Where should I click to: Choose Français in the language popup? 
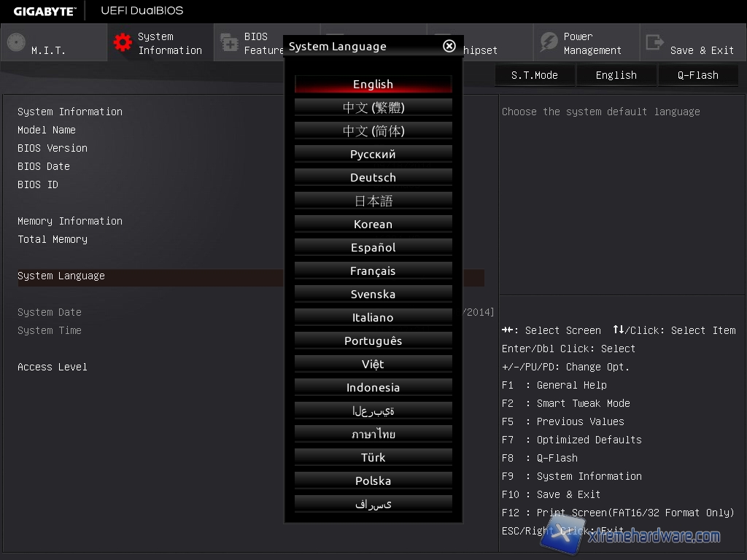373,271
